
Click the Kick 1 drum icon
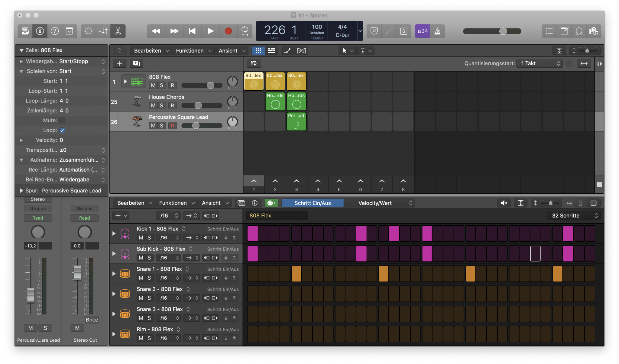(x=125, y=233)
